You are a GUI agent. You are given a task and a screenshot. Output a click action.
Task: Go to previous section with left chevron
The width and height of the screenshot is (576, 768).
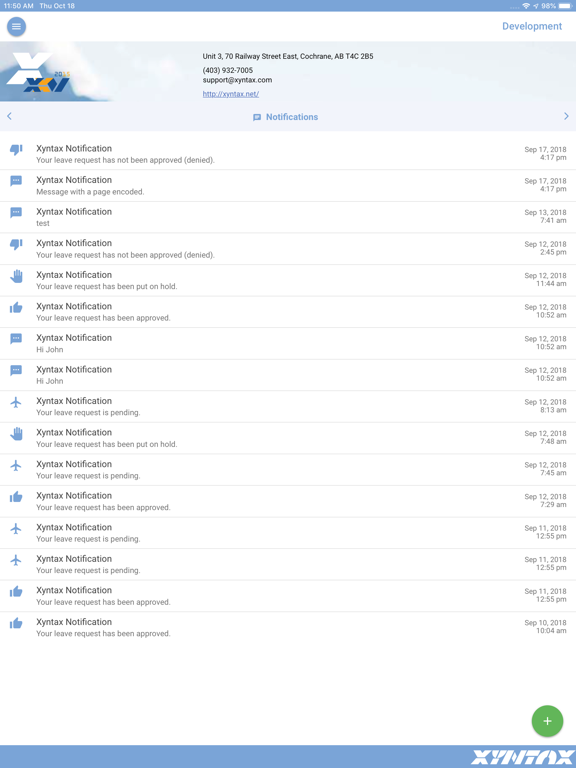9,117
